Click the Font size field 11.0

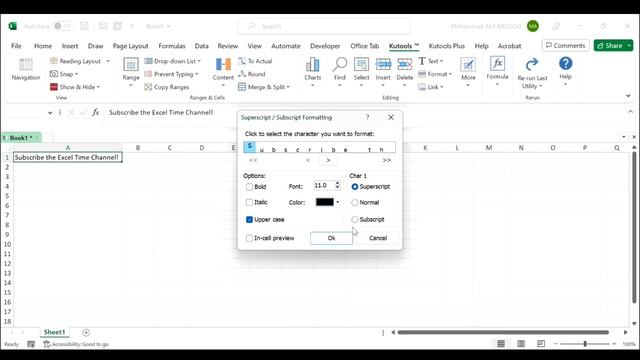click(324, 186)
